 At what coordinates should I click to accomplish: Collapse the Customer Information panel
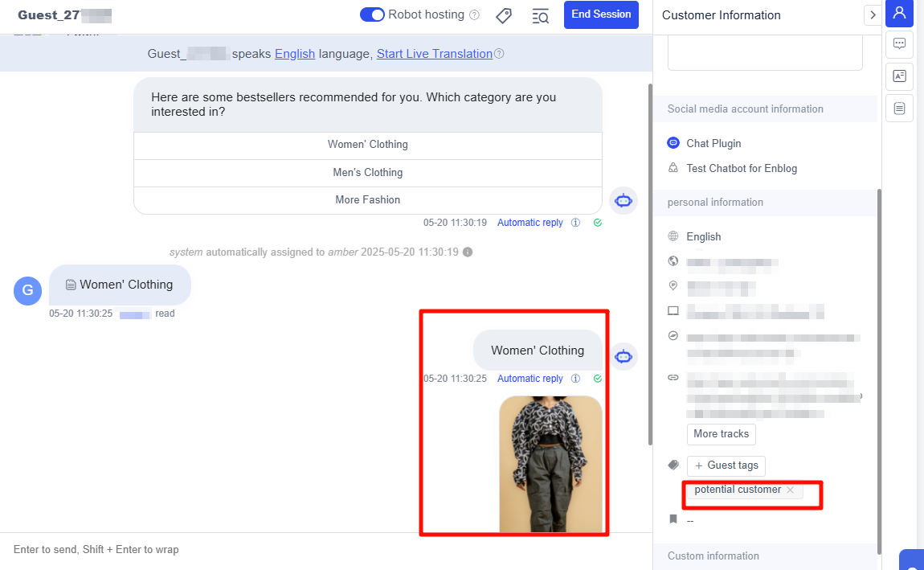point(873,15)
